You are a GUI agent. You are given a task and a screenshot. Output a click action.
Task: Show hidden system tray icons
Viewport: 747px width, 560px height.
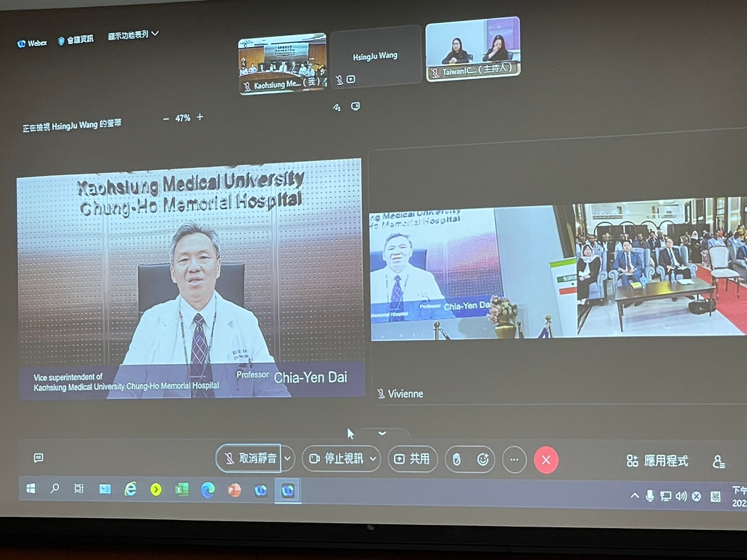click(x=635, y=496)
